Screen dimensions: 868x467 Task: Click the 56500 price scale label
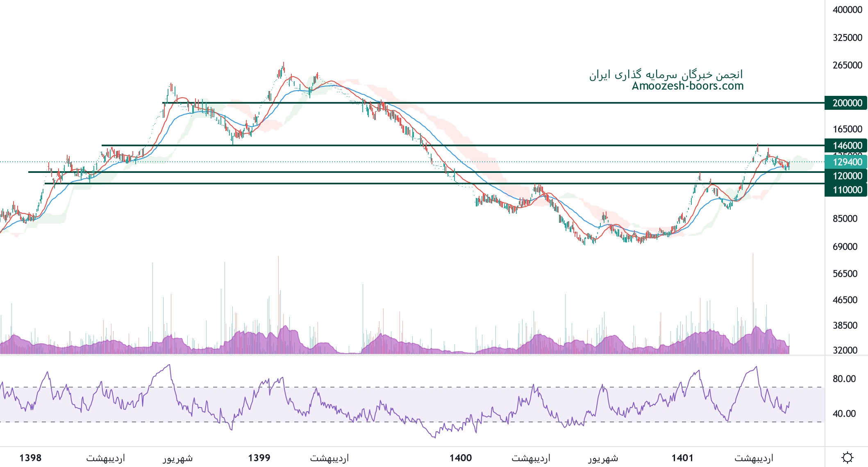(x=845, y=274)
